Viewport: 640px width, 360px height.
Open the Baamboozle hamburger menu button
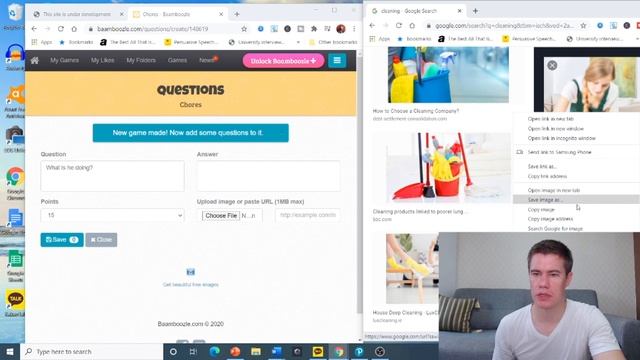[x=337, y=60]
